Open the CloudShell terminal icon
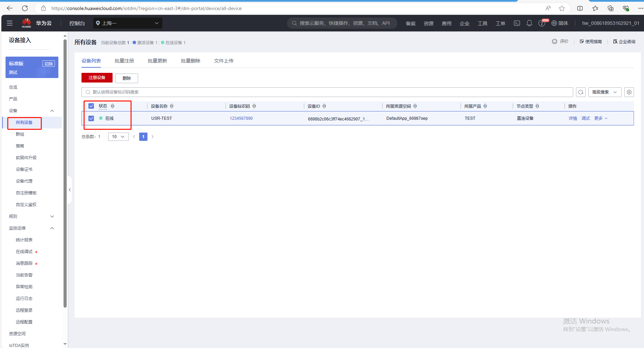 (517, 23)
